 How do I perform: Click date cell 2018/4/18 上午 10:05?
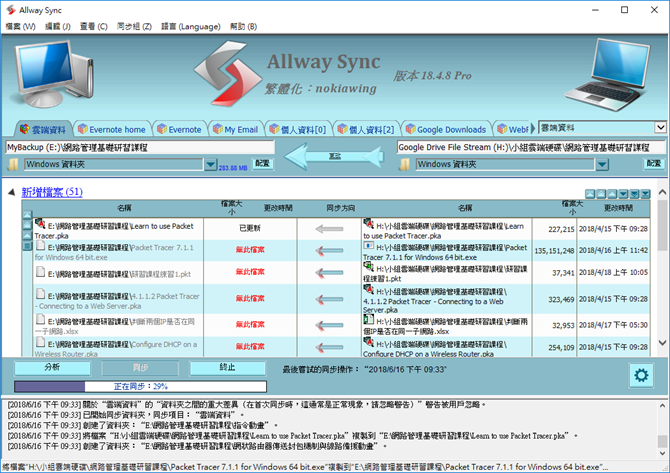613,272
